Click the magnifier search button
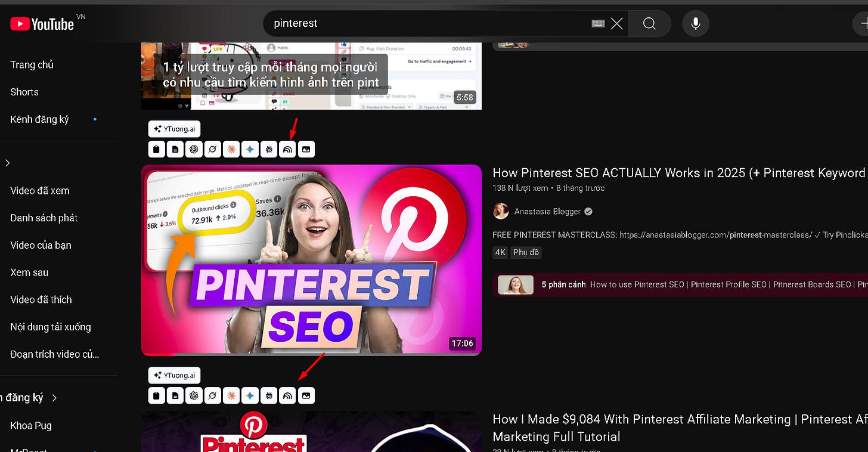868x452 pixels. [x=649, y=24]
